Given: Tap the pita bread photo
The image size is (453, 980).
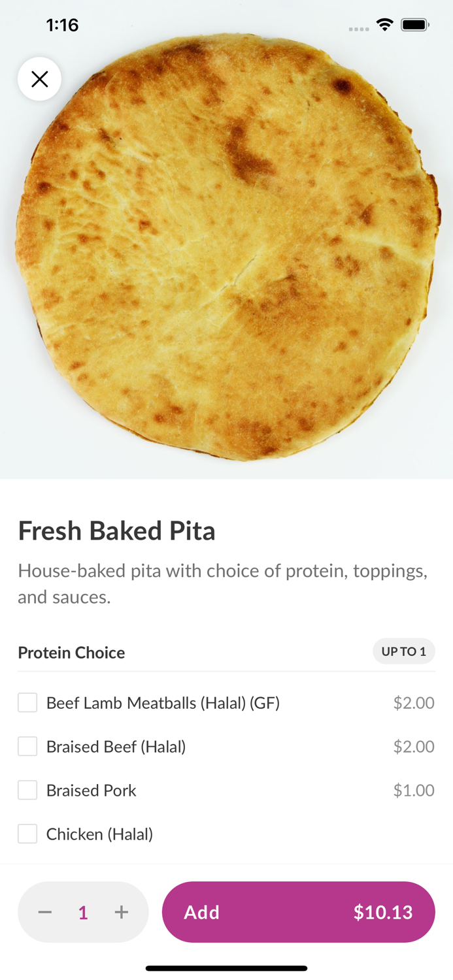Looking at the screenshot, I should [227, 248].
